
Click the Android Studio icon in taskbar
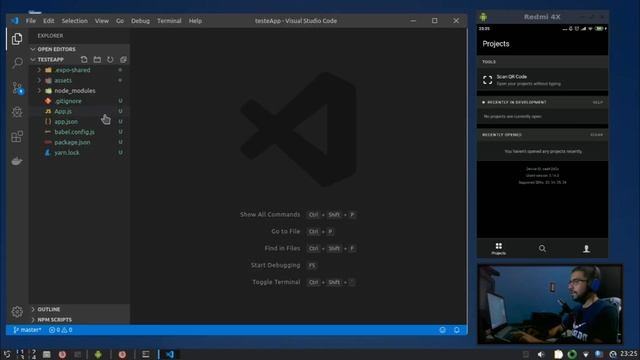tap(98, 354)
